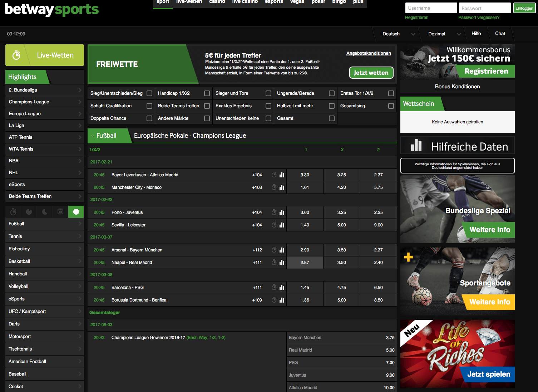
Task: Click the Hilfreiche Daten bar chart icon
Action: coord(416,145)
